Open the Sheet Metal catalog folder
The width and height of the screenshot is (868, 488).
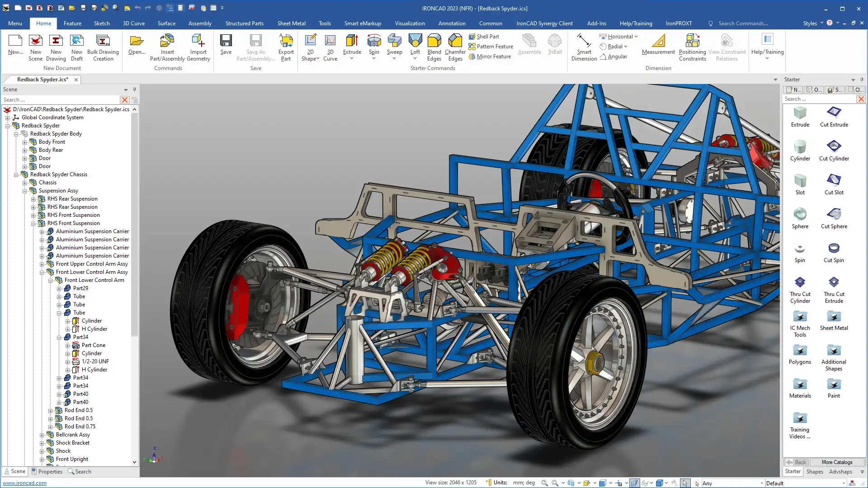coord(834,316)
